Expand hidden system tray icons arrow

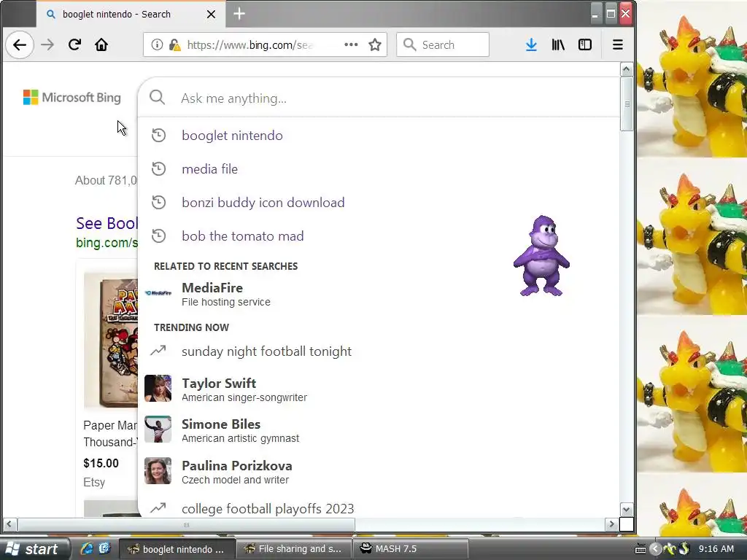(656, 549)
